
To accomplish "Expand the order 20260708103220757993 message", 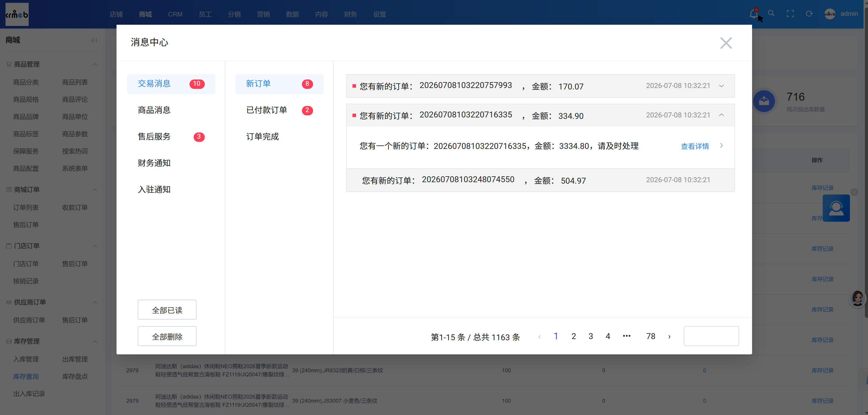I will pyautogui.click(x=721, y=86).
